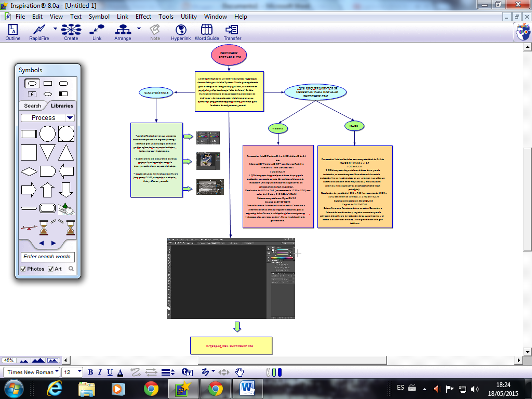
Task: Pick the green fill color swatch
Action: (x=274, y=372)
